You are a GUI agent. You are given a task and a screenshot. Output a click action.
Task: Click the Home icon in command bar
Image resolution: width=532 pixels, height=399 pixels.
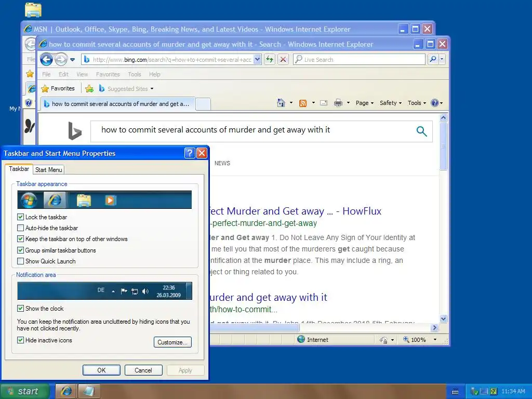click(x=281, y=103)
